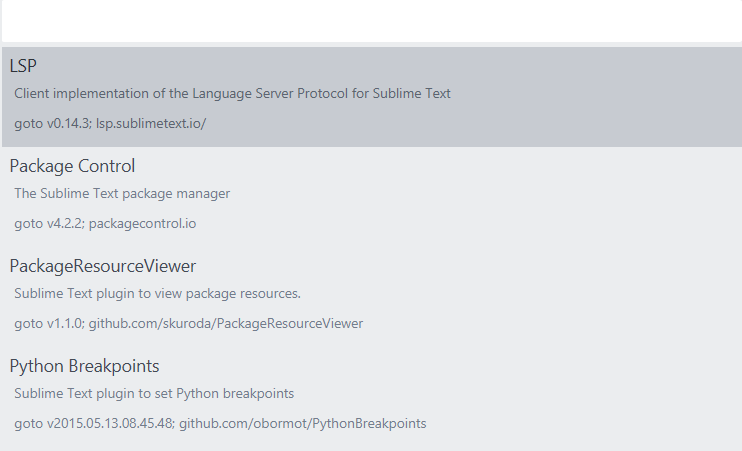This screenshot has width=742, height=451.
Task: Click the set Python breakpoints description
Action: point(154,394)
